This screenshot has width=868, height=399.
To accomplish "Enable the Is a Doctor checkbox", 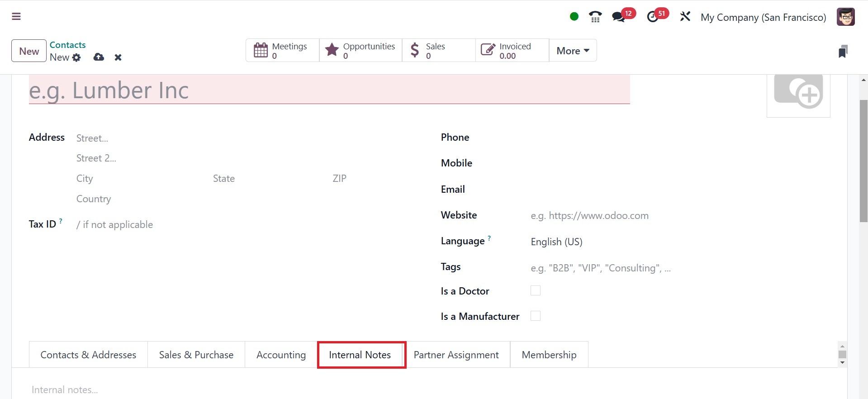I will (536, 290).
